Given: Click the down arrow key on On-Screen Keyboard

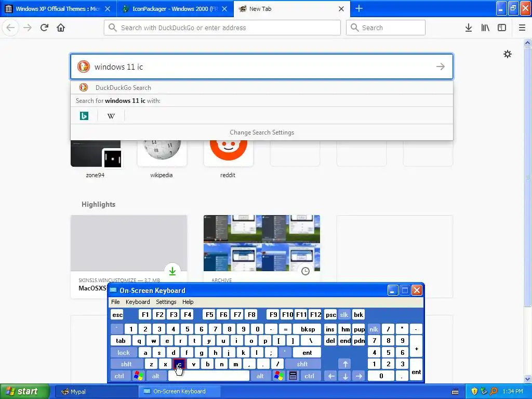Looking at the screenshot, I should pos(345,376).
